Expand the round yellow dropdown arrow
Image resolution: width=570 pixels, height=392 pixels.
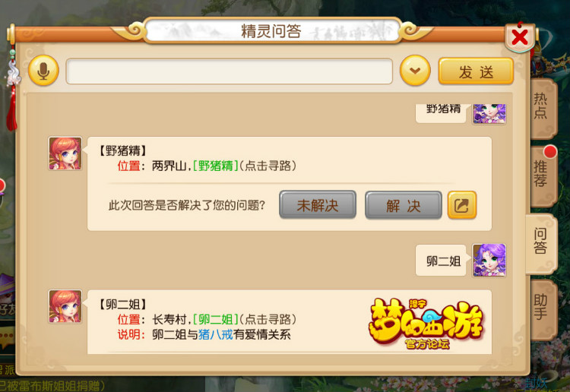(415, 71)
